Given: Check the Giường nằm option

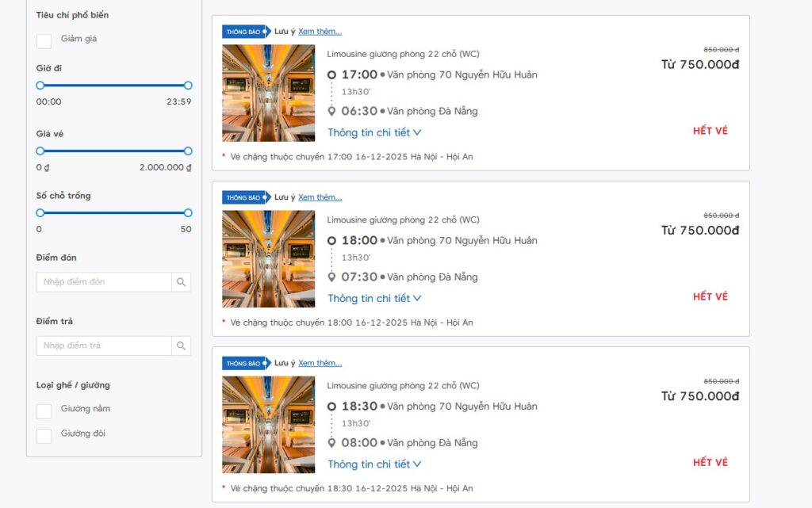Looking at the screenshot, I should (x=44, y=411).
